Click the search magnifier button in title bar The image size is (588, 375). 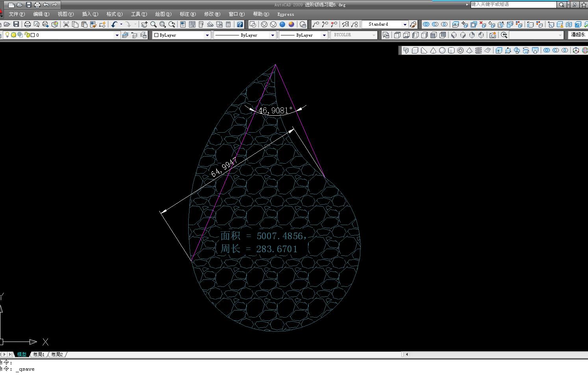pos(561,5)
